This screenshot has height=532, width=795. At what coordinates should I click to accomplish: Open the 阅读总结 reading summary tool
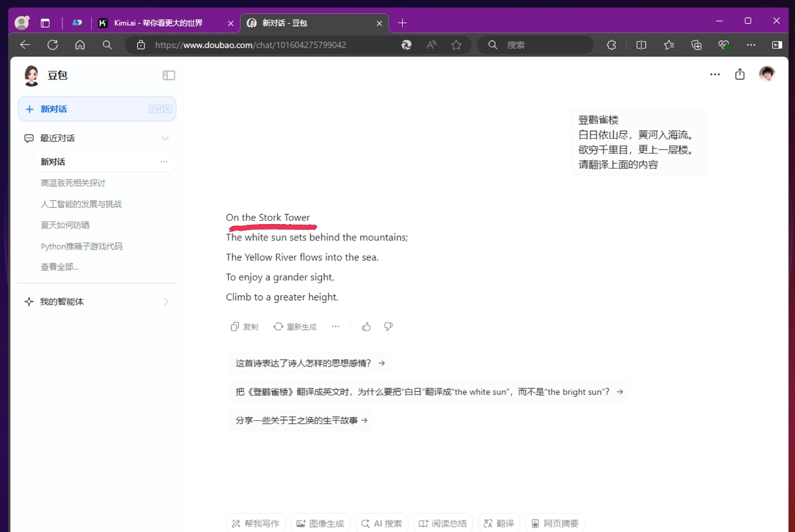click(x=443, y=523)
